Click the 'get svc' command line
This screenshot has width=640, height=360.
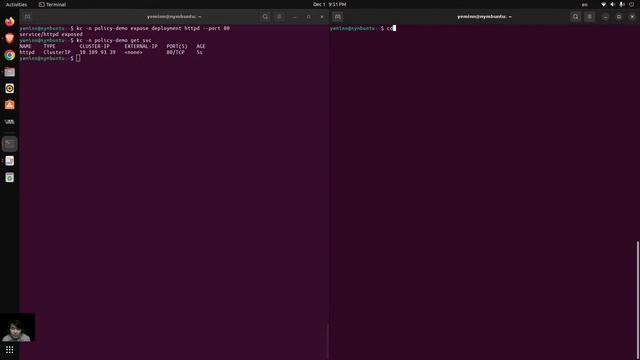click(114, 40)
